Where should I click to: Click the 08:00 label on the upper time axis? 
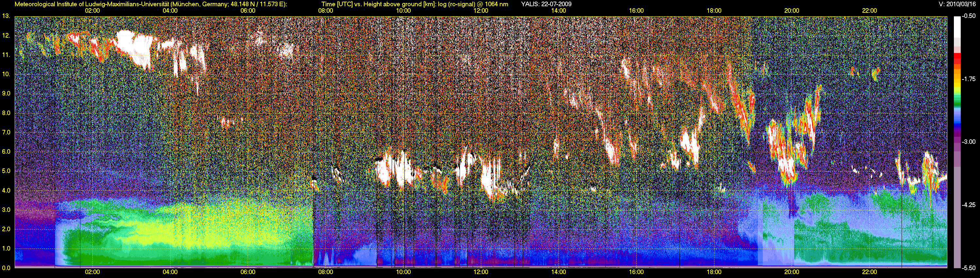coord(325,11)
